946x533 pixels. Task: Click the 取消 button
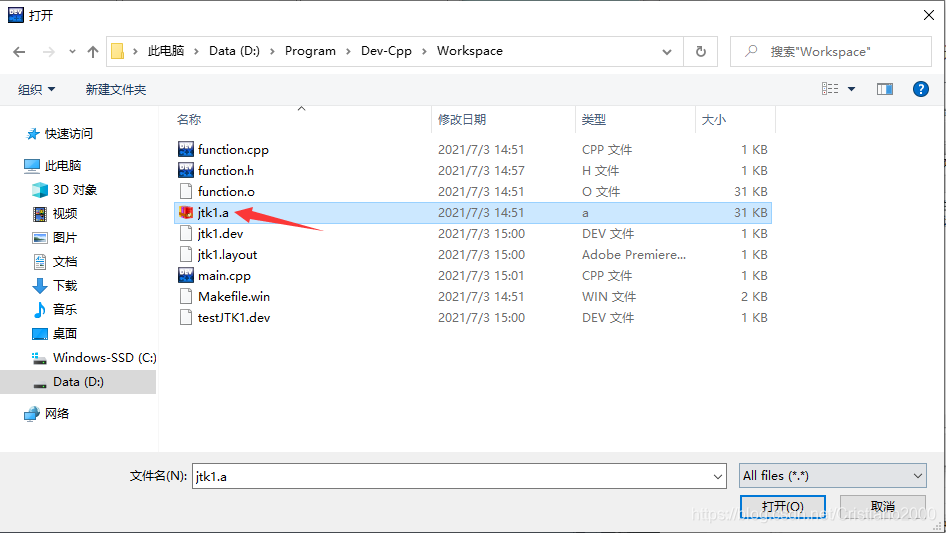(x=883, y=506)
